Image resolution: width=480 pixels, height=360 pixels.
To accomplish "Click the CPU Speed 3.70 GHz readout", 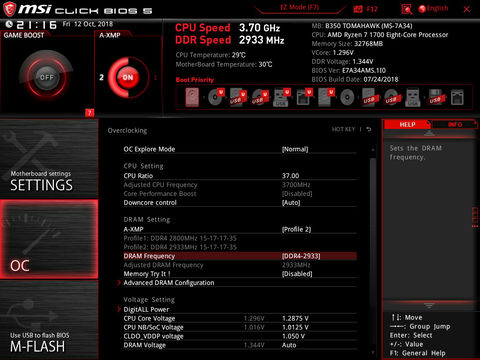I will pos(228,28).
